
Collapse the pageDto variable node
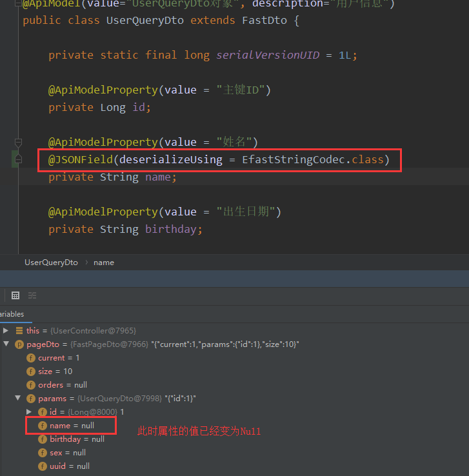click(x=6, y=344)
